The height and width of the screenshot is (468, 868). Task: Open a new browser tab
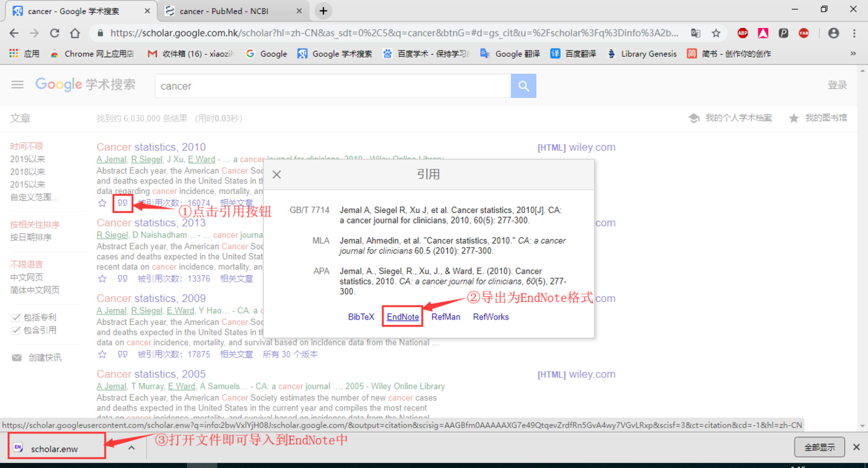pyautogui.click(x=323, y=11)
